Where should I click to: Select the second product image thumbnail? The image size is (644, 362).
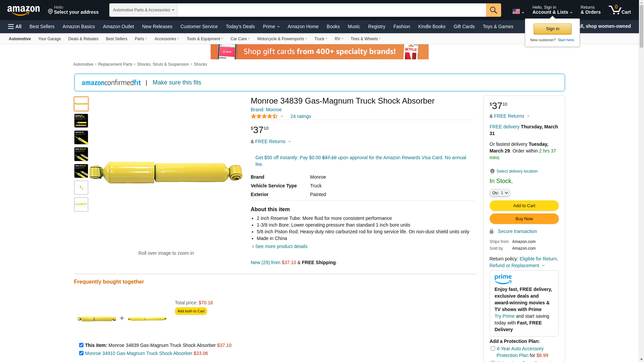pyautogui.click(x=81, y=121)
